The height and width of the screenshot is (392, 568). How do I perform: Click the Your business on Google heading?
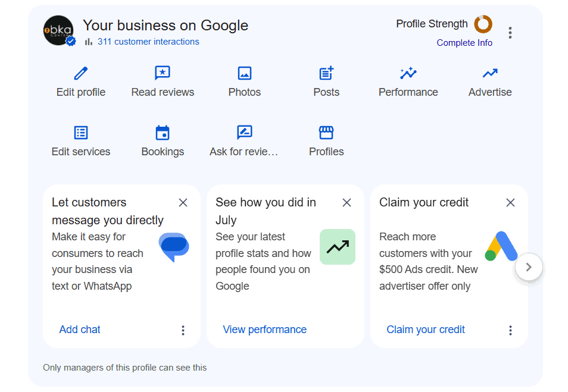166,26
